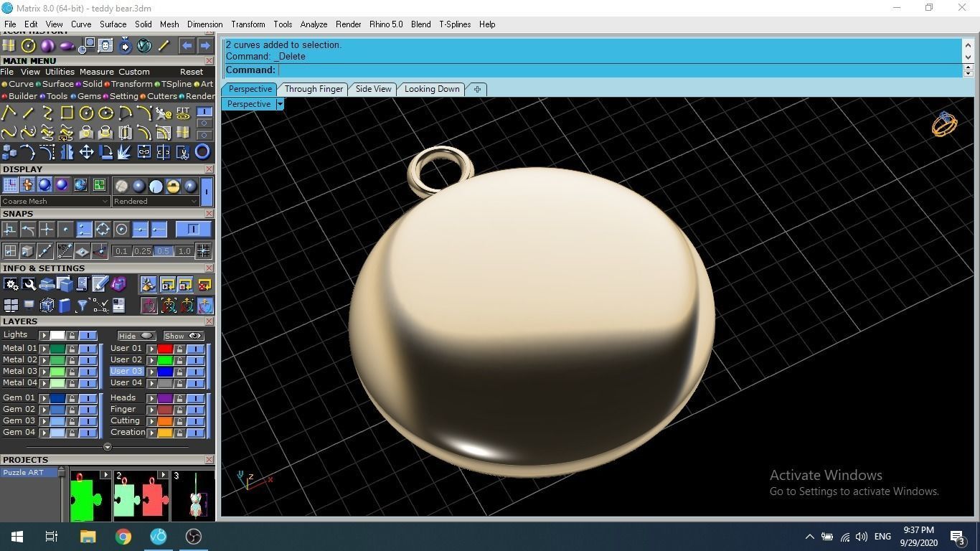980x551 pixels.
Task: Expand the arrow on project thumbnail 1
Action: coord(105,475)
